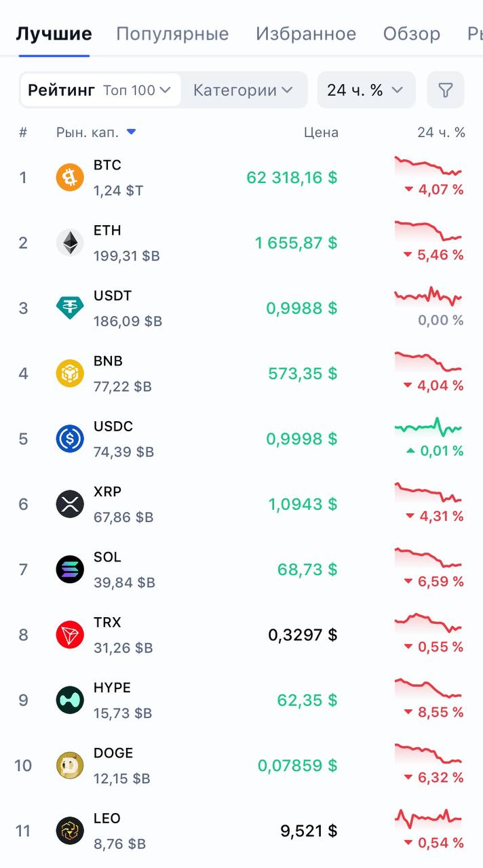
Task: Sort by the Цена column header
Action: pyautogui.click(x=321, y=132)
